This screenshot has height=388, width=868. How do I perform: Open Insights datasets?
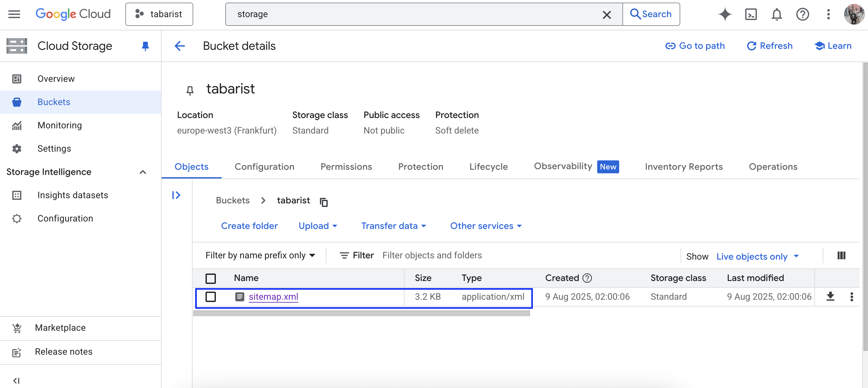(80, 195)
